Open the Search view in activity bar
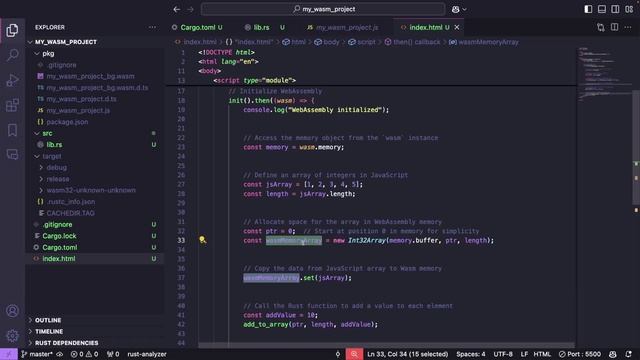This screenshot has width=640, height=360. [x=12, y=55]
